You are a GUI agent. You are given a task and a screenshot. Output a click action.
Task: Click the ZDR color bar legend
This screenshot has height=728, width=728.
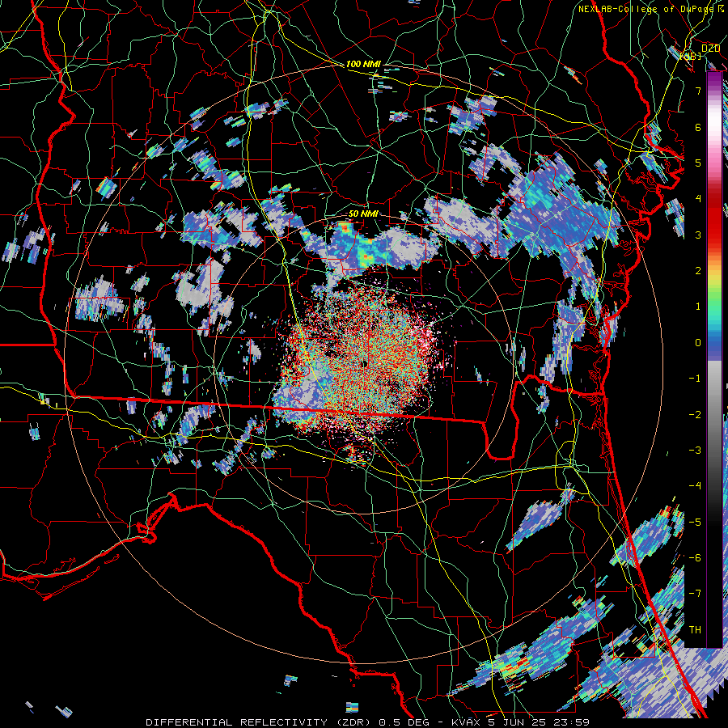point(714,359)
